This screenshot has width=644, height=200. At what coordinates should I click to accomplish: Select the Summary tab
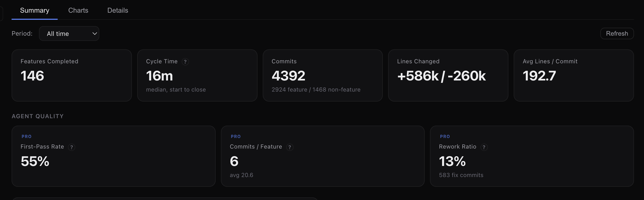point(34,10)
